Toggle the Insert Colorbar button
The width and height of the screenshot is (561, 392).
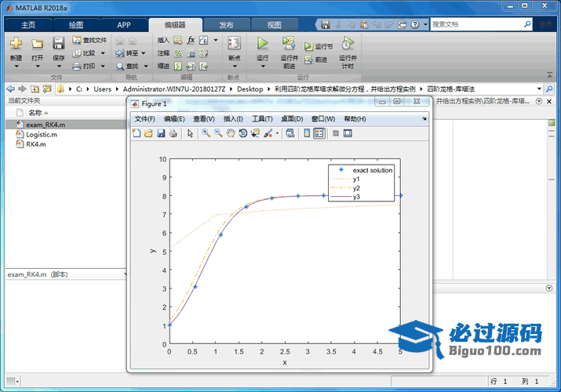(307, 133)
